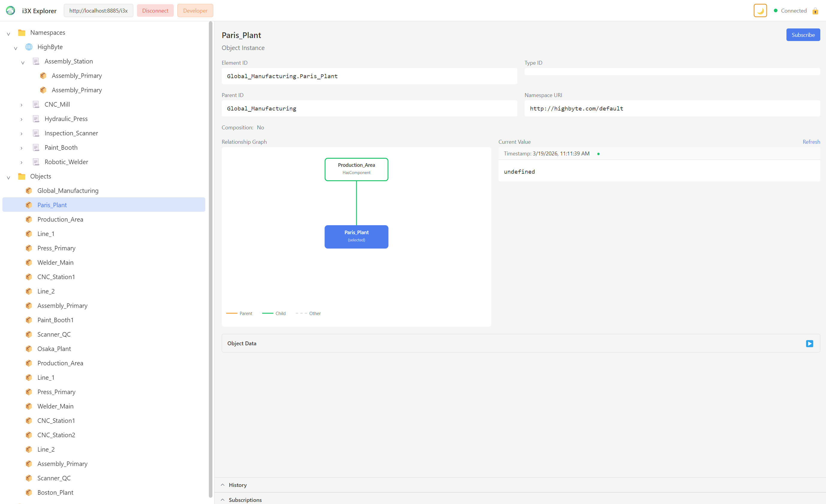Image resolution: width=826 pixels, height=504 pixels.
Task: Click the Subscribe button
Action: point(803,34)
